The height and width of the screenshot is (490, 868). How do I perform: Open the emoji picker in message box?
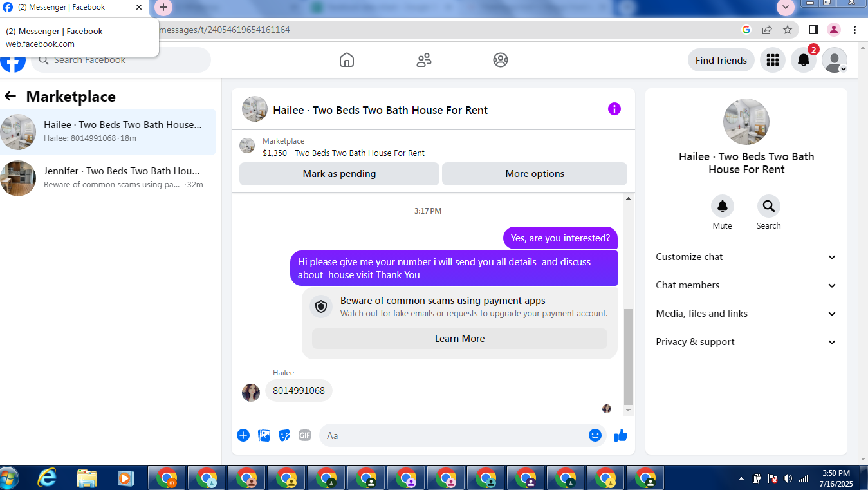pyautogui.click(x=595, y=435)
